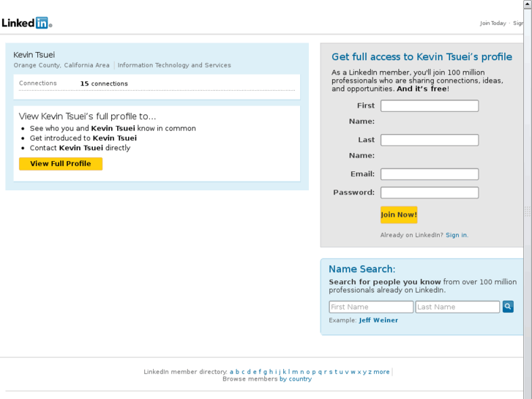
Task: Open member directory letter u
Action: pyautogui.click(x=341, y=372)
